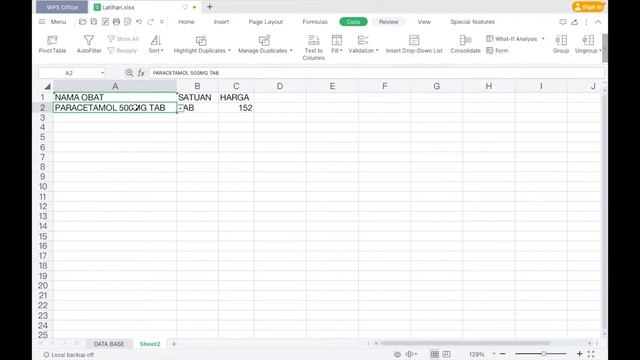Viewport: 640px width, 360px height.
Task: Open the Special features tab
Action: [x=472, y=22]
